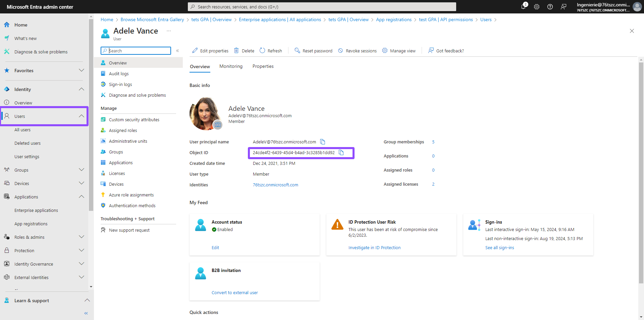The height and width of the screenshot is (320, 644).
Task: Copy the user principal name
Action: click(x=323, y=142)
